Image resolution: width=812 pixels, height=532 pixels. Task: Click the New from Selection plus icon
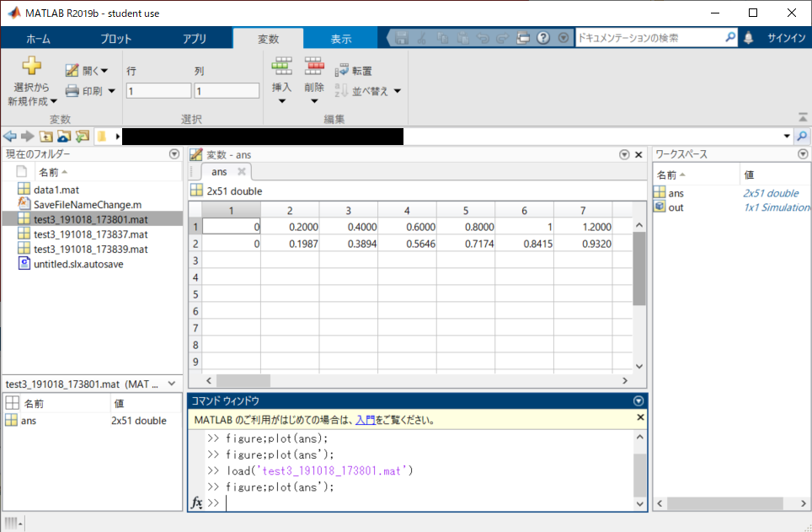31,66
